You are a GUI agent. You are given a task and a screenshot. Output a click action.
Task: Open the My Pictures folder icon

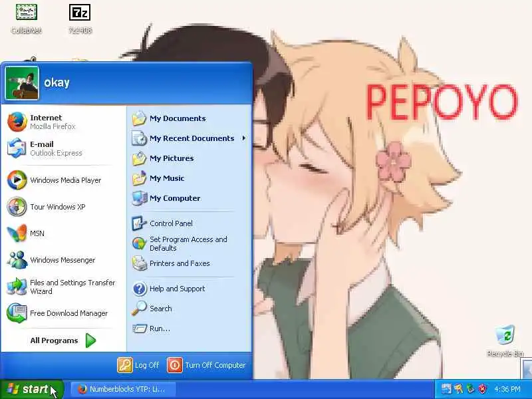[x=139, y=158]
